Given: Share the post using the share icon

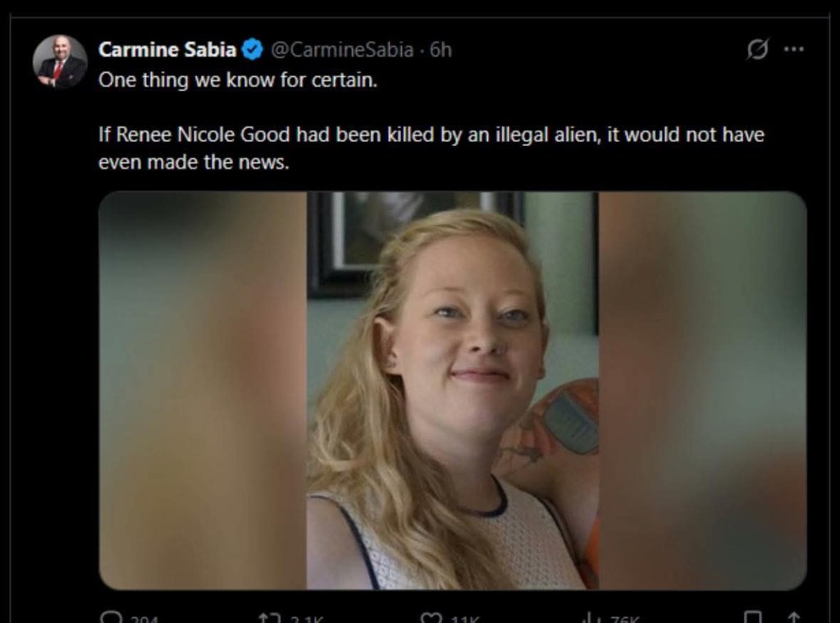Looking at the screenshot, I should coord(792,619).
